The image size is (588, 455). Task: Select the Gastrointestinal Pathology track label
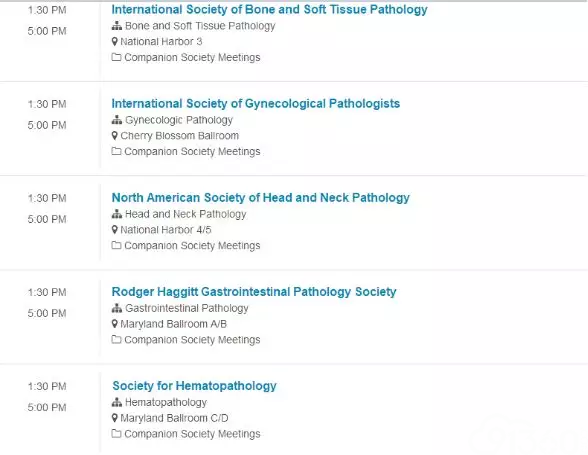[x=187, y=308]
